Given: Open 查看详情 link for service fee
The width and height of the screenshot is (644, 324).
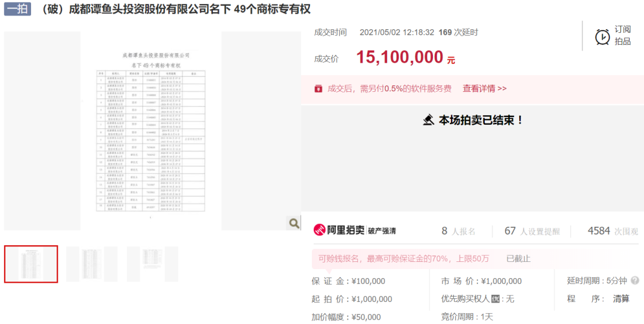Looking at the screenshot, I should tap(484, 88).
